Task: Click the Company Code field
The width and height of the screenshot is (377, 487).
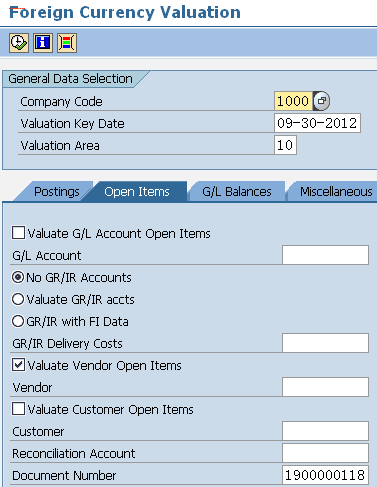Action: 293,101
